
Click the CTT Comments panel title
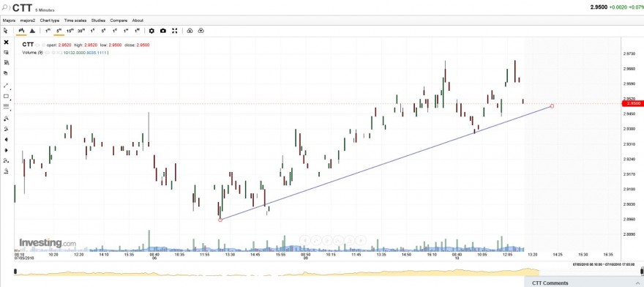click(x=550, y=283)
